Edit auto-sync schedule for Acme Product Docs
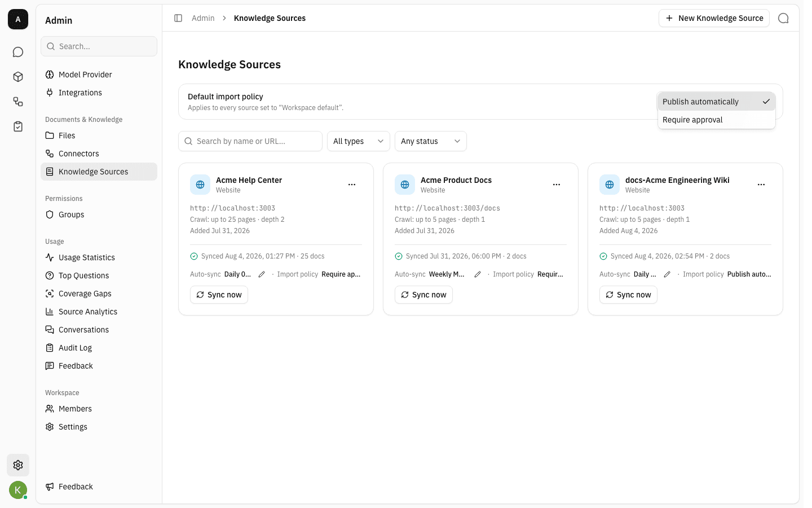Viewport: 812px width, 508px height. coord(478,274)
